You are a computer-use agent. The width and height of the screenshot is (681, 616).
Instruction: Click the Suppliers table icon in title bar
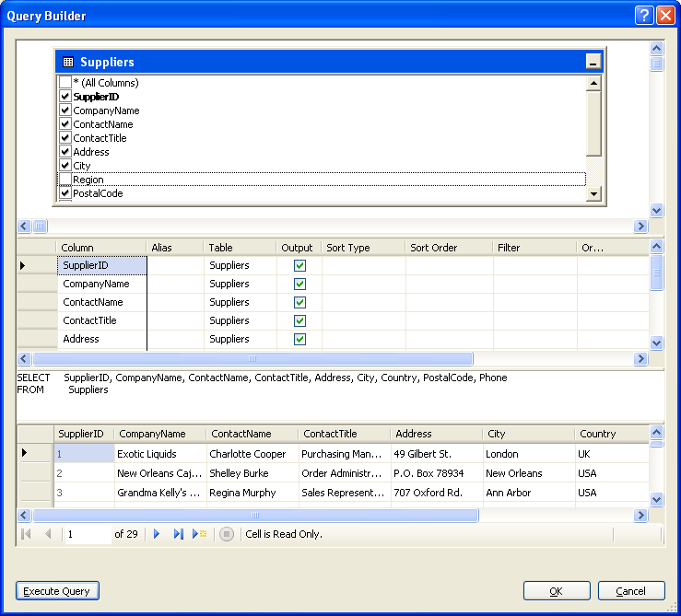tap(68, 62)
